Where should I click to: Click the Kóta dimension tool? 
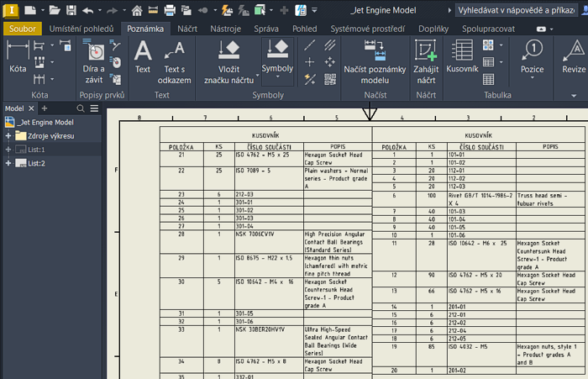coord(18,57)
